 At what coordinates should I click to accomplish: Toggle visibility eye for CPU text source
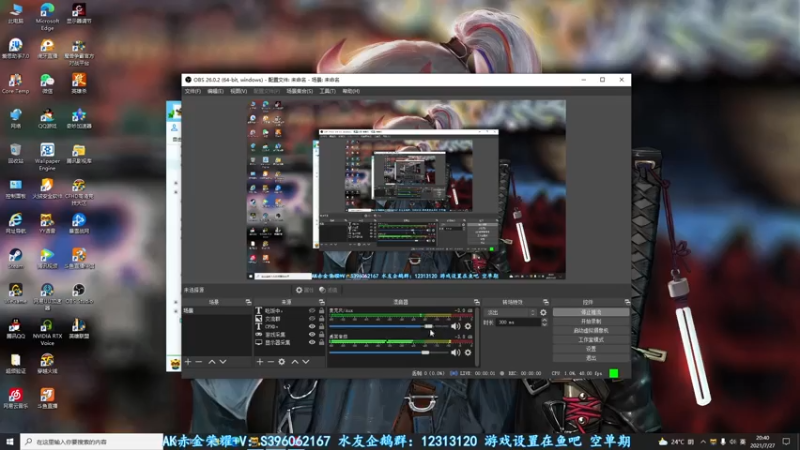point(312,327)
